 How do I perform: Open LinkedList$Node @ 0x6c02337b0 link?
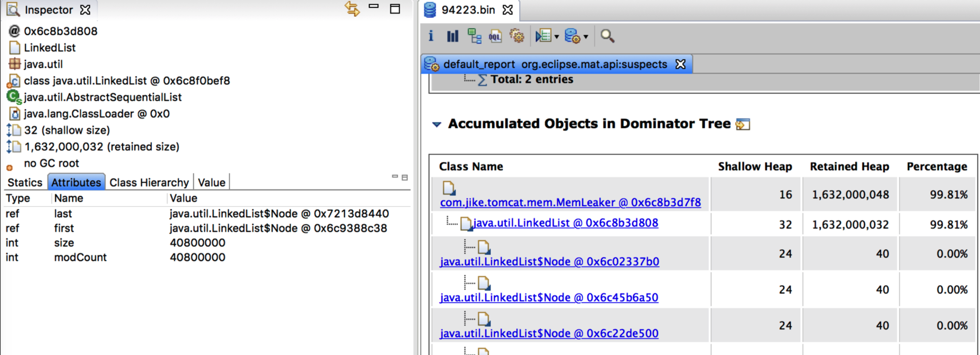point(549,261)
